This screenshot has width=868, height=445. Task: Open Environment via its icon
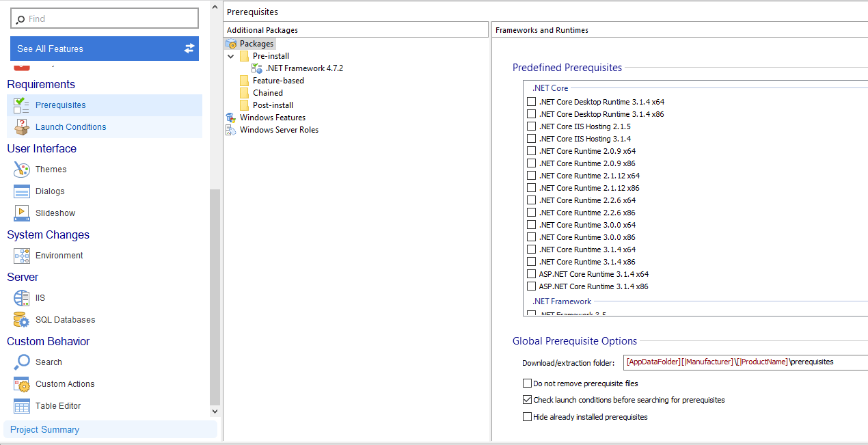[x=22, y=256]
